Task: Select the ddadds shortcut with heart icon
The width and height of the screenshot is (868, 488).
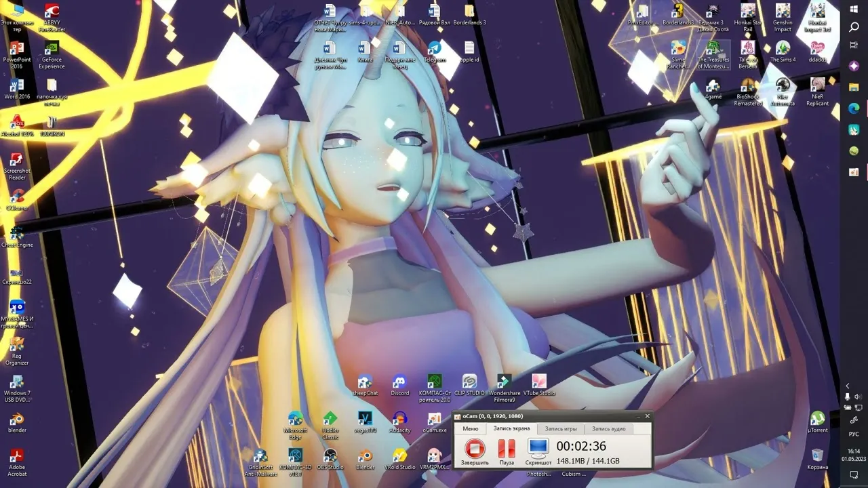Action: click(x=818, y=52)
